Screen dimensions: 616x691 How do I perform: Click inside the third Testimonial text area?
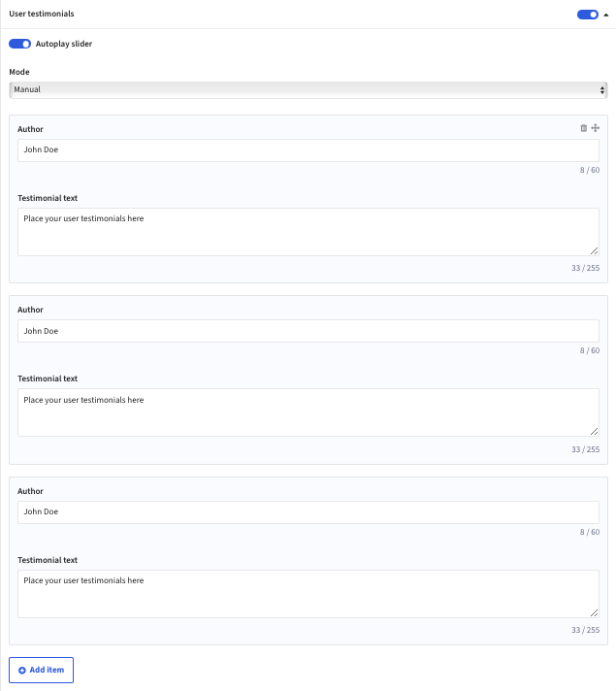click(x=308, y=594)
